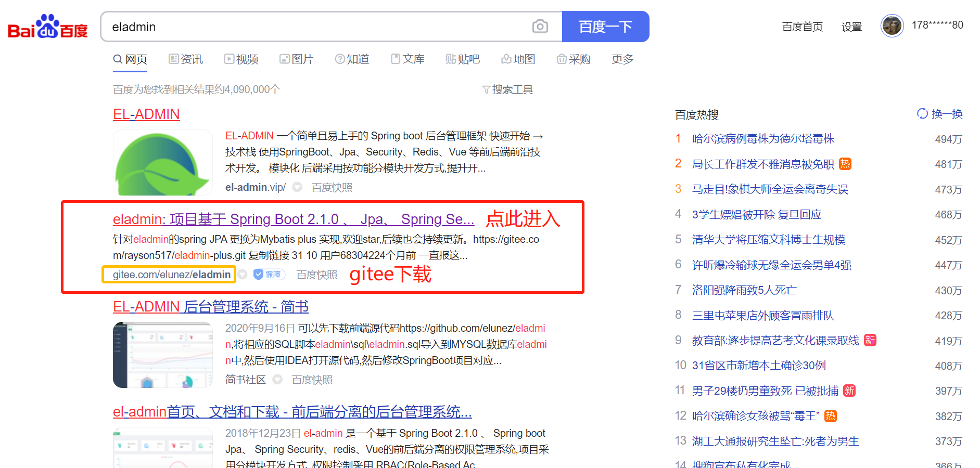Viewport: 980px width, 468px height.
Task: Click the green leaf EL-ADMIN thumbnail
Action: click(x=163, y=163)
